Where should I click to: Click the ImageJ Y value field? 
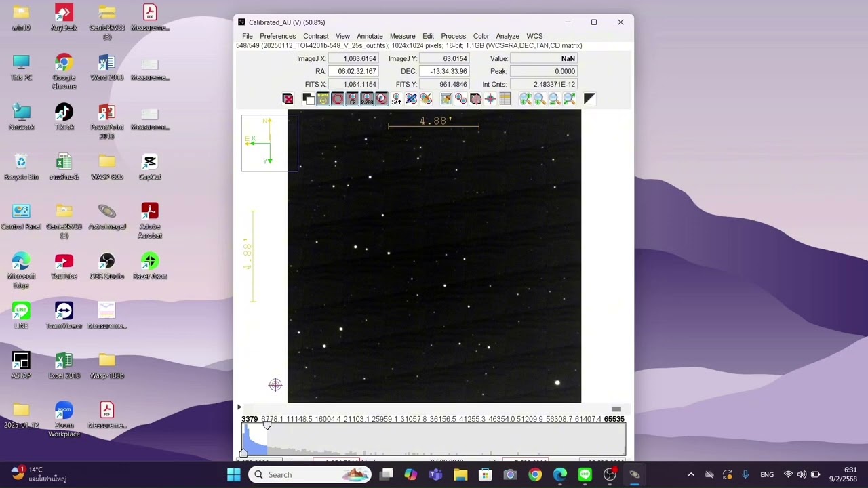point(444,58)
